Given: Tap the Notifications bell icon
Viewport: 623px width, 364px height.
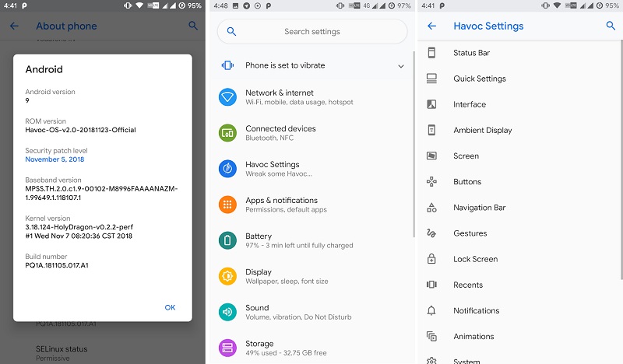Looking at the screenshot, I should 431,310.
